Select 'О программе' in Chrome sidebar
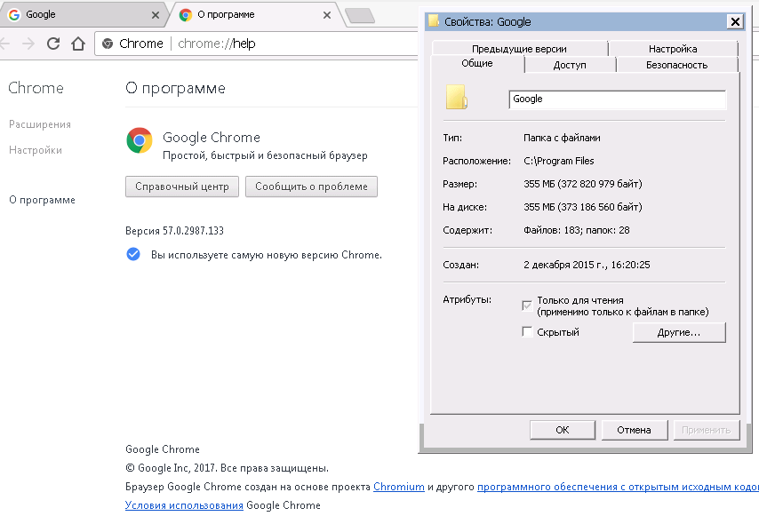The image size is (759, 532). point(42,200)
